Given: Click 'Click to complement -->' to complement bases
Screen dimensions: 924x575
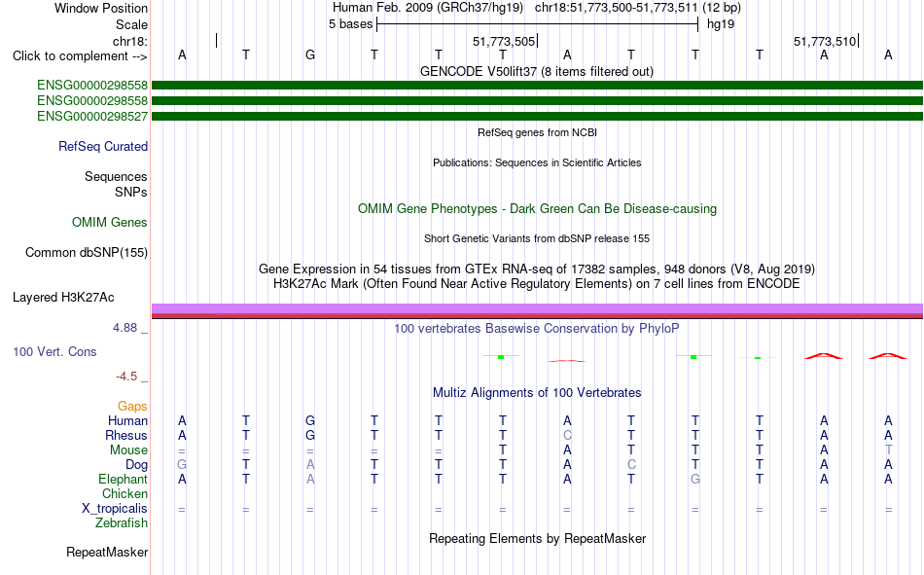Looking at the screenshot, I should [x=80, y=56].
